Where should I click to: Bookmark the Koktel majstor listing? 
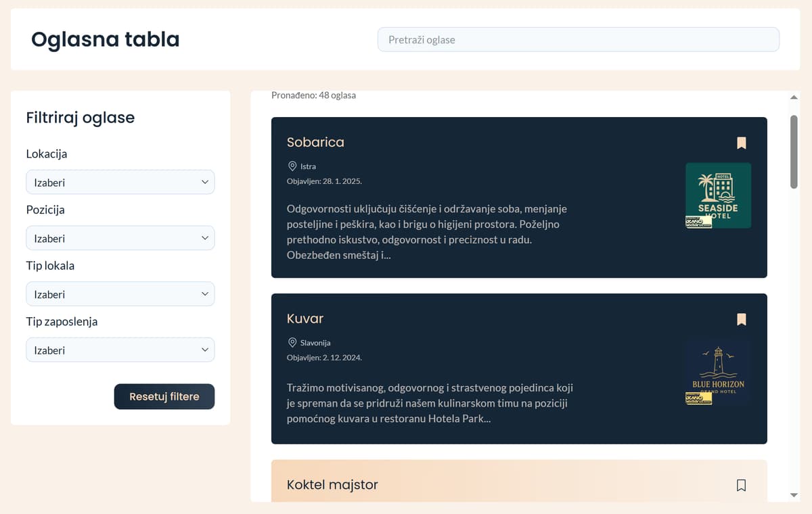(741, 485)
